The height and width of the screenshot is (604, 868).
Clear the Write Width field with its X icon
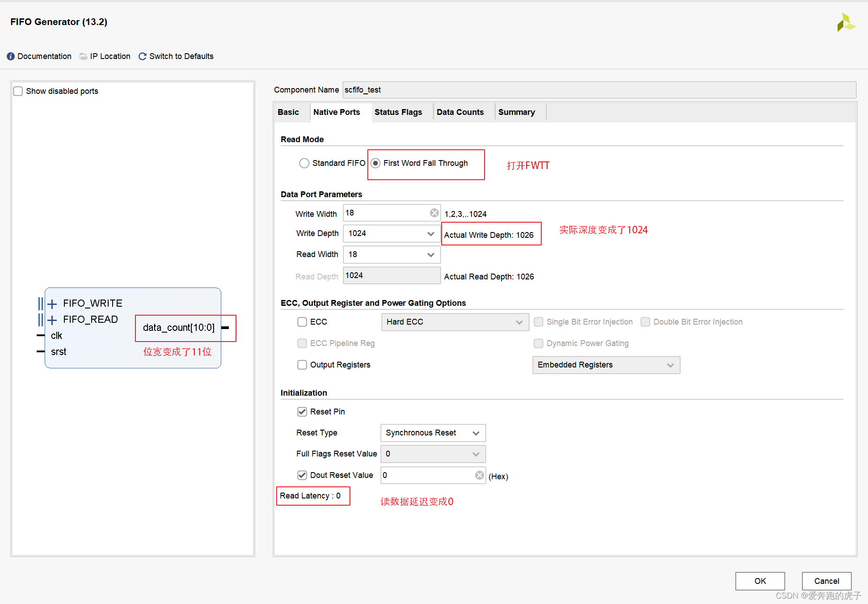click(434, 213)
